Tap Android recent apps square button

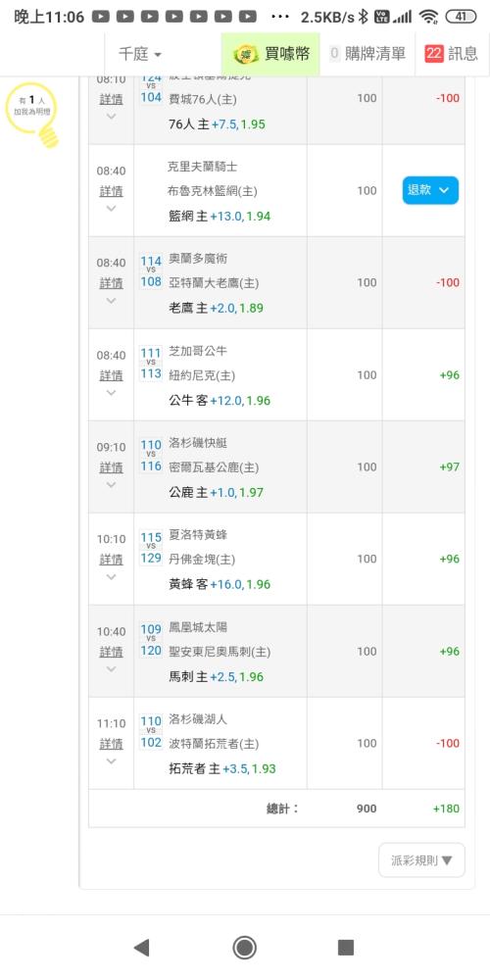click(x=346, y=948)
